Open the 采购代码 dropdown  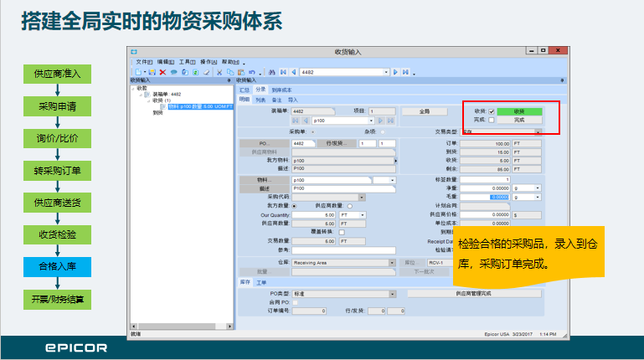point(362,198)
